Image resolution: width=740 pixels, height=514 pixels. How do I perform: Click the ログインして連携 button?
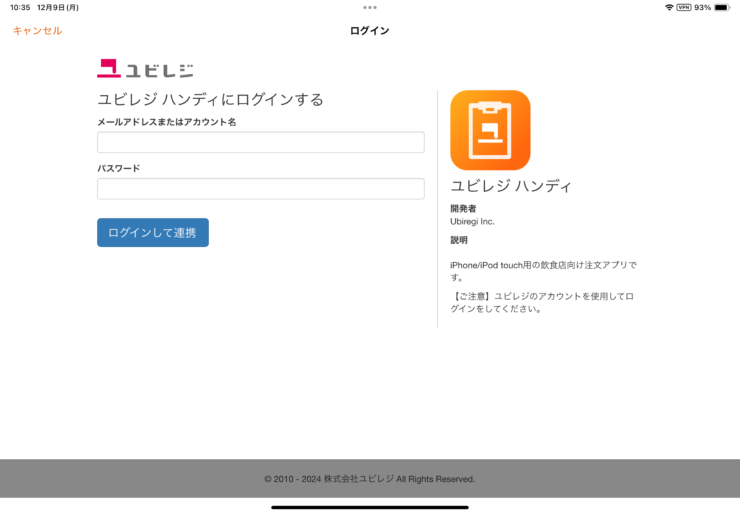153,232
